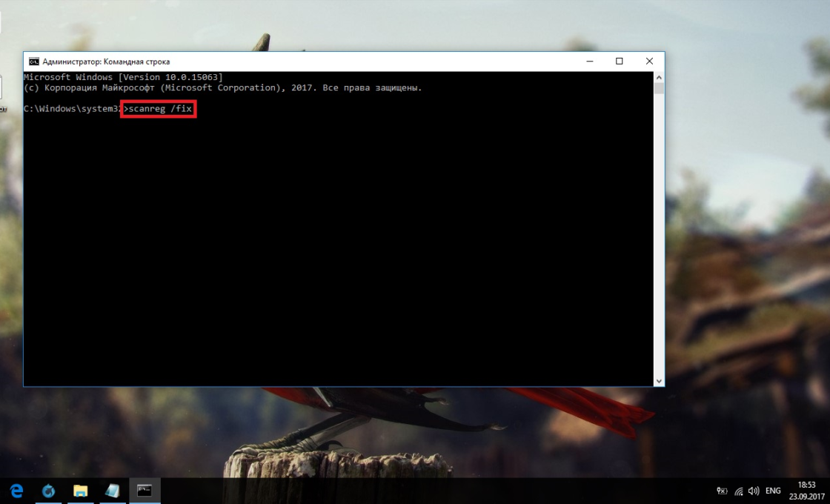Open the notepad-style taskbar app icon
Image resolution: width=830 pixels, height=504 pixels.
[x=113, y=491]
